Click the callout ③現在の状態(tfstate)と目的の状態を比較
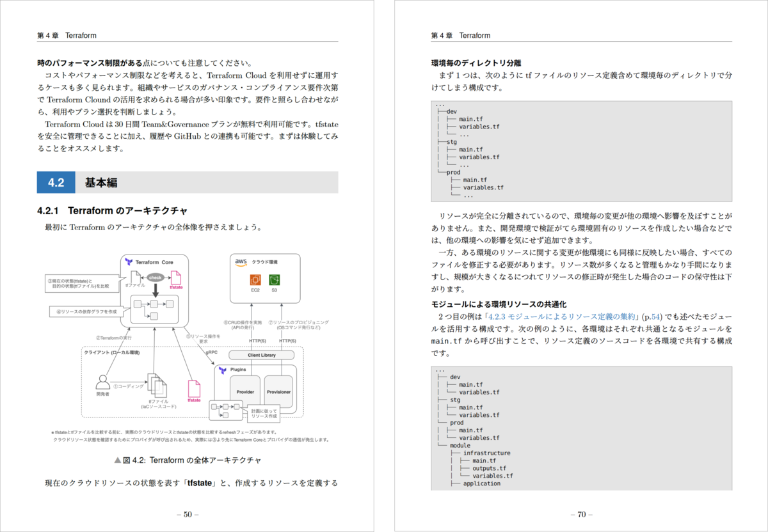This screenshot has width=768, height=532. point(83,284)
